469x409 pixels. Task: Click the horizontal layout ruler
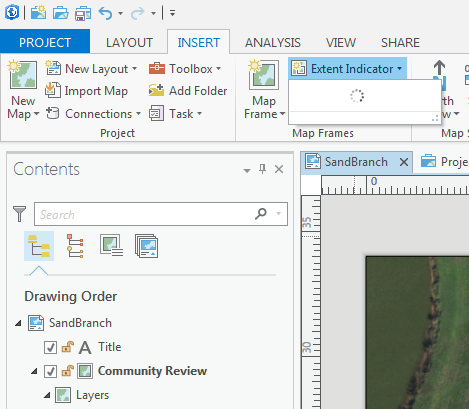[395, 185]
